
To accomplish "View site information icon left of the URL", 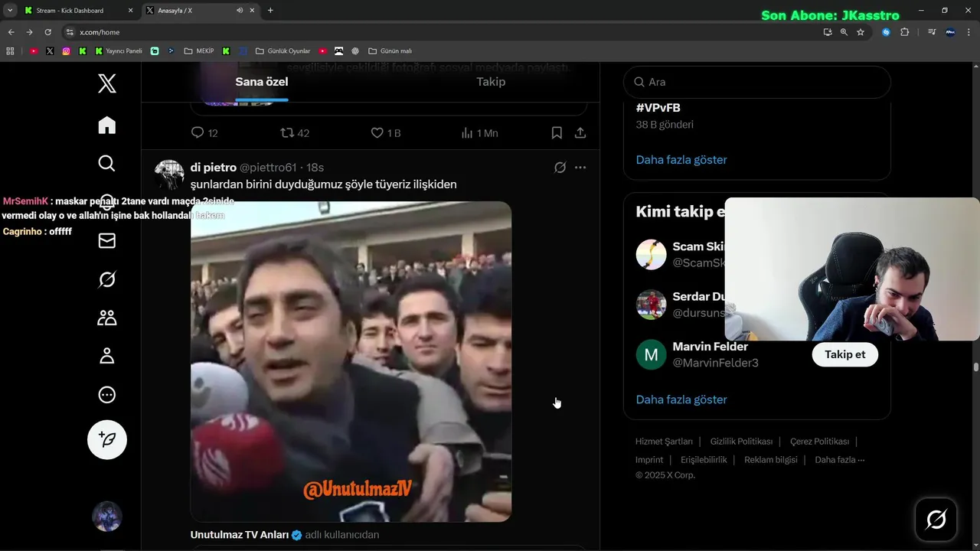I will coord(70,32).
